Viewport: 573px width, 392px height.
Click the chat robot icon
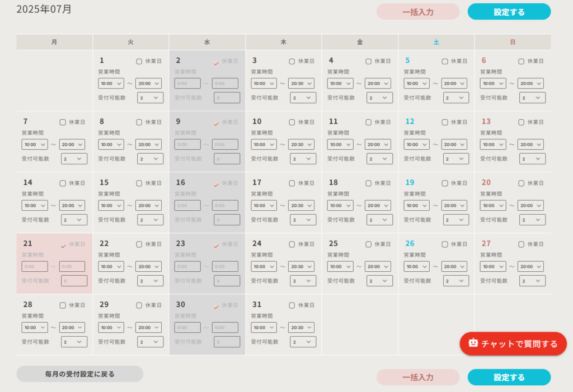point(473,343)
